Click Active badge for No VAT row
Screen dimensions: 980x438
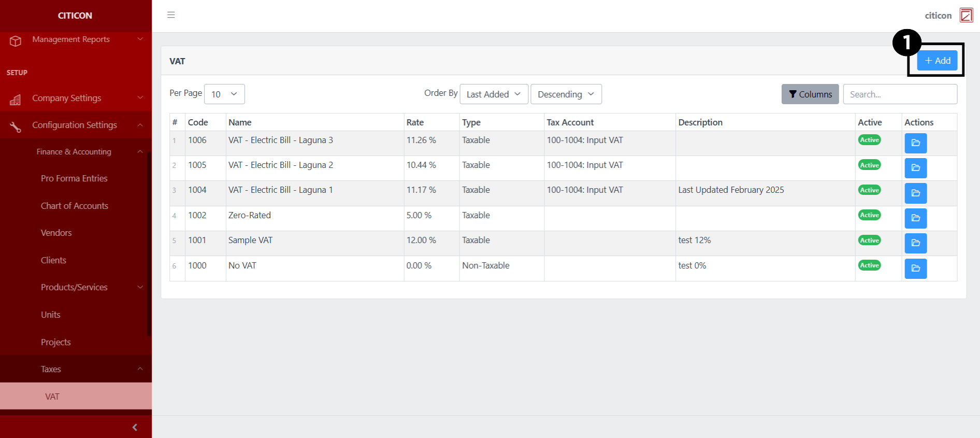[x=869, y=265]
